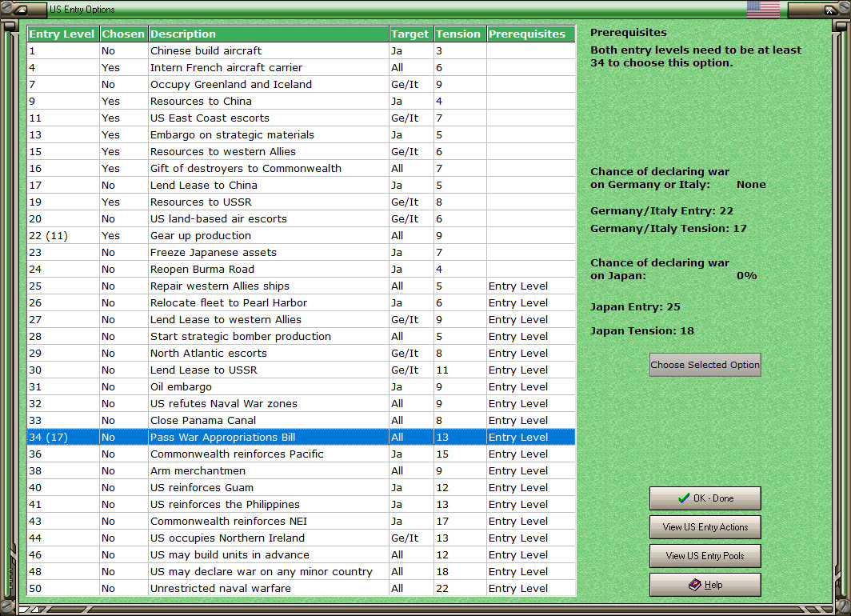Select the Lend Lease to China row
Screen dimensions: 851x616
pos(302,185)
